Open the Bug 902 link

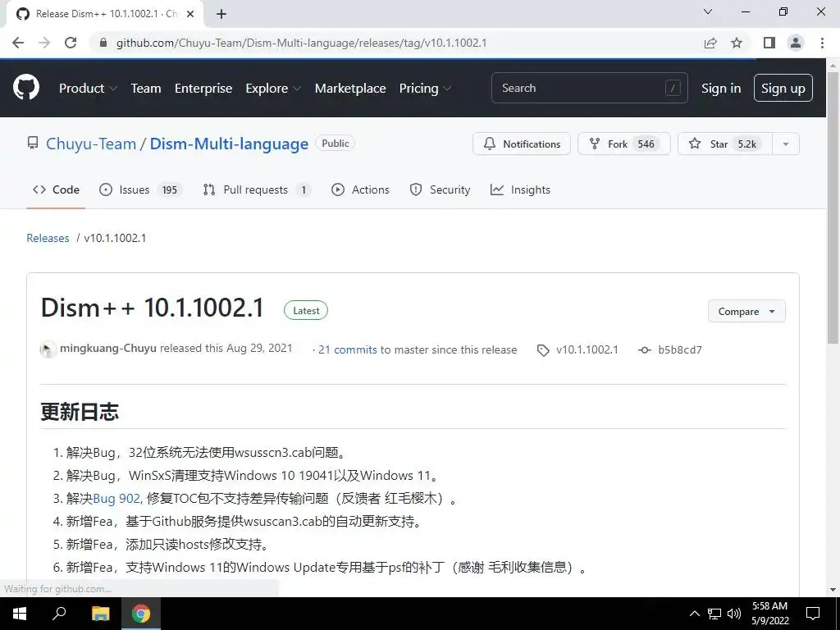point(117,499)
